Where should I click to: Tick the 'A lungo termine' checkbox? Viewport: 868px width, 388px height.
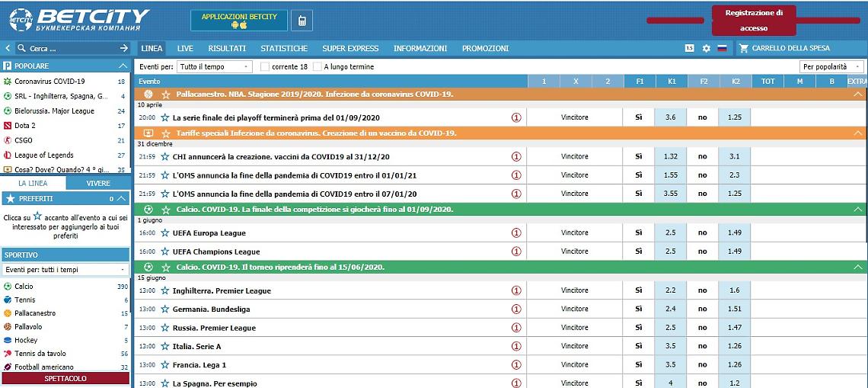click(318, 66)
